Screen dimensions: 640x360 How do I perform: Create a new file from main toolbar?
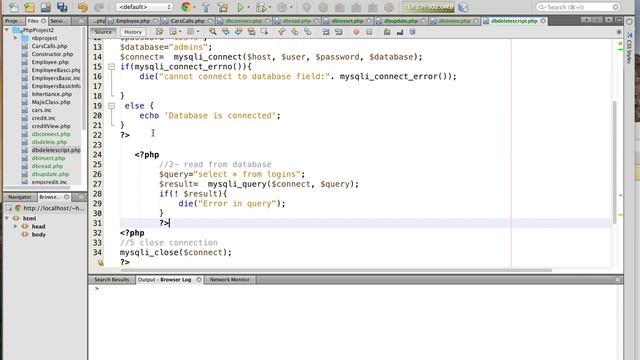[13, 7]
